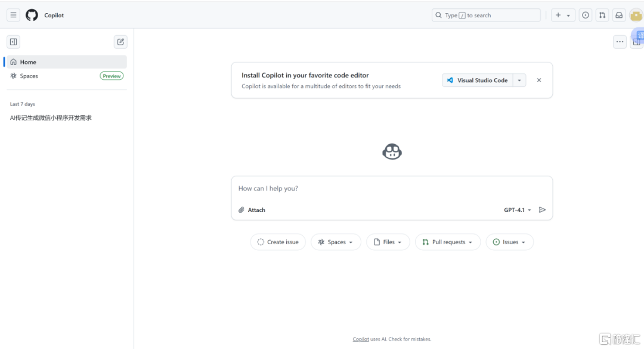Click the Copilot mascot icon
This screenshot has width=644, height=349.
click(x=392, y=152)
